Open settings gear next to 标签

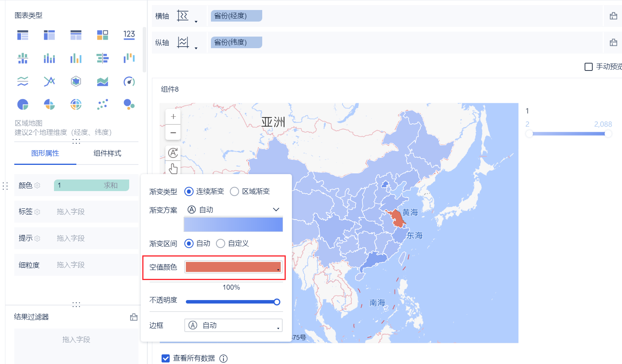(37, 212)
